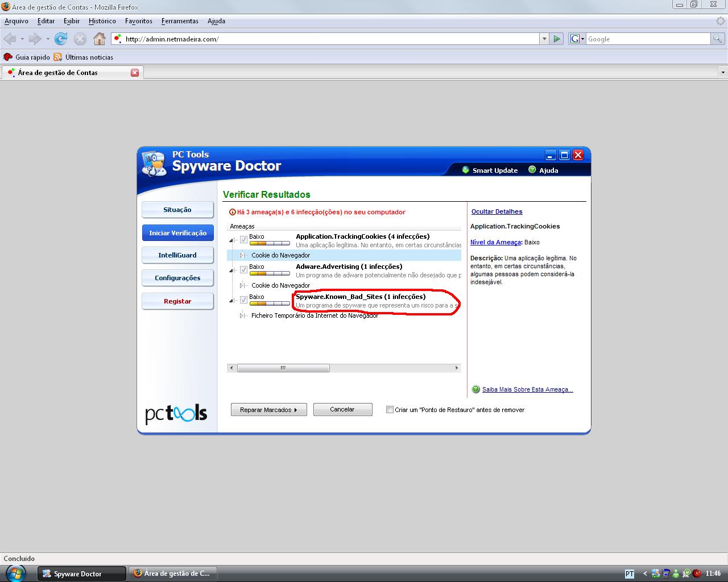Click the taskbar clock 11:46
Viewport: 728px width, 582px height.
(x=713, y=573)
